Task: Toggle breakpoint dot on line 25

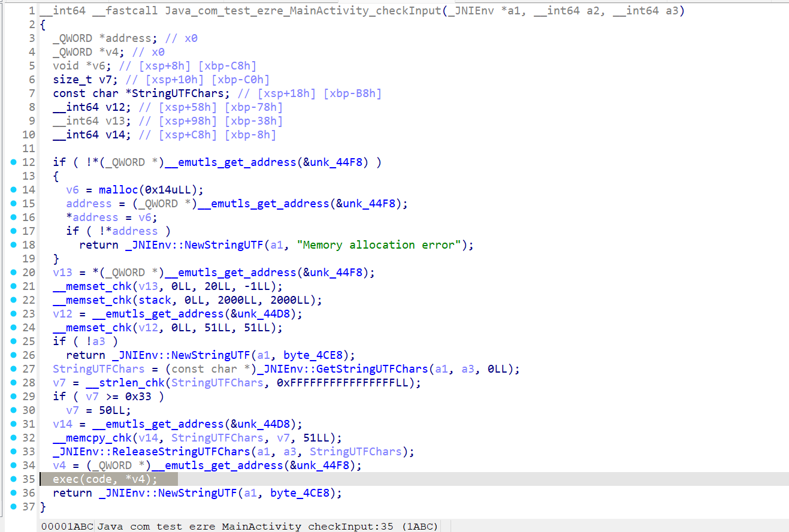Action: click(13, 341)
